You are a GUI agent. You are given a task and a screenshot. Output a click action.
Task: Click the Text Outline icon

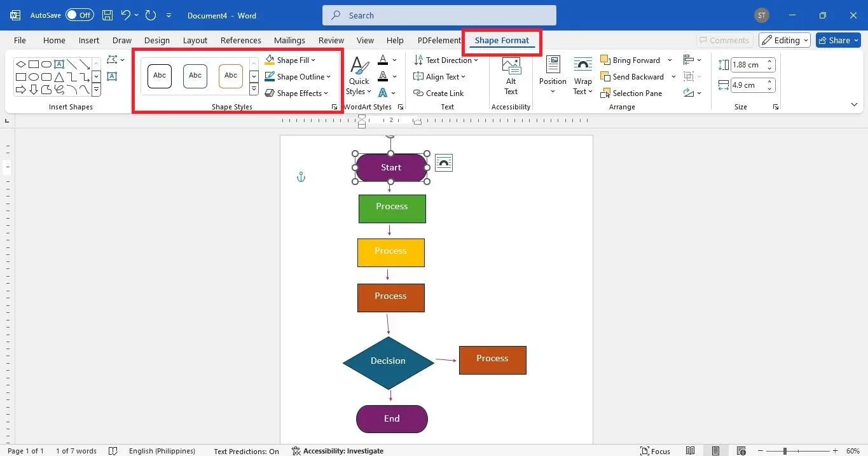(x=383, y=76)
